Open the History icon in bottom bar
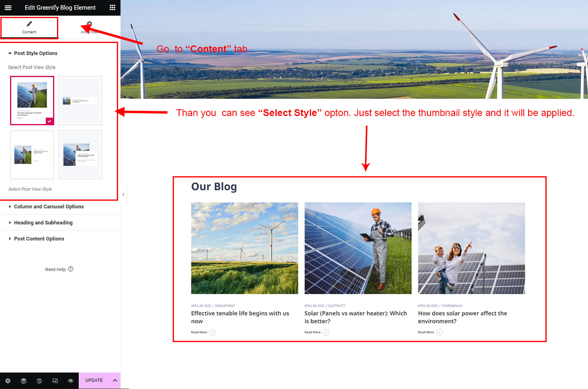This screenshot has height=389, width=588. click(39, 381)
